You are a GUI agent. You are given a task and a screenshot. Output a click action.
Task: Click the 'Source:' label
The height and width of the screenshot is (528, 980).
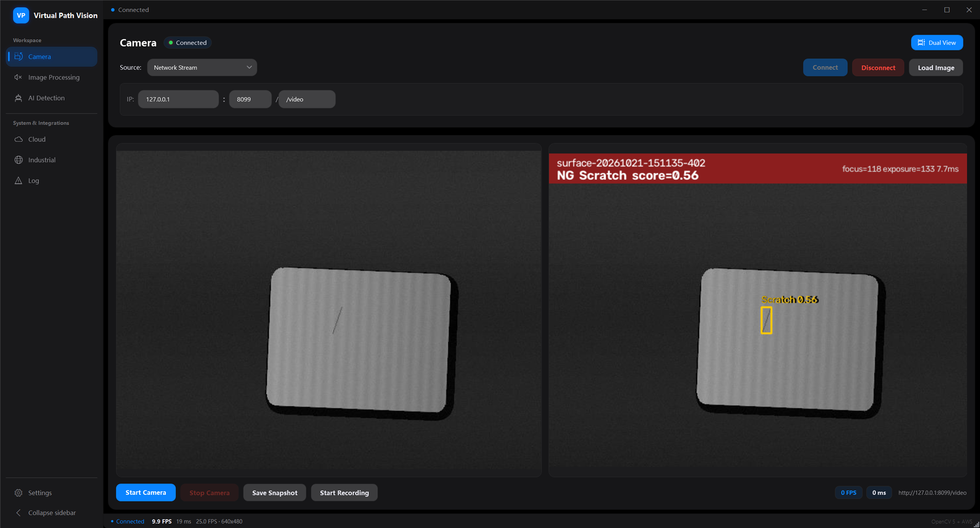coord(131,67)
